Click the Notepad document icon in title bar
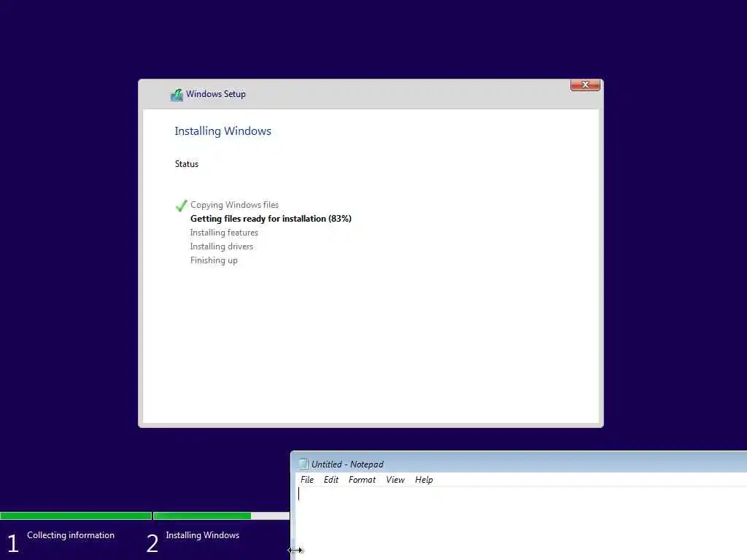747x560 pixels. (x=303, y=463)
